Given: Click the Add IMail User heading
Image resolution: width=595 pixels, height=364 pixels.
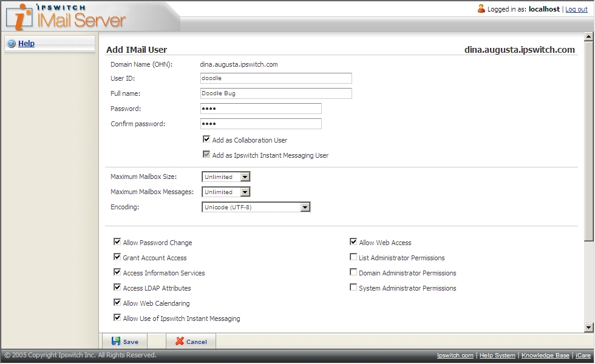Looking at the screenshot, I should tap(137, 50).
